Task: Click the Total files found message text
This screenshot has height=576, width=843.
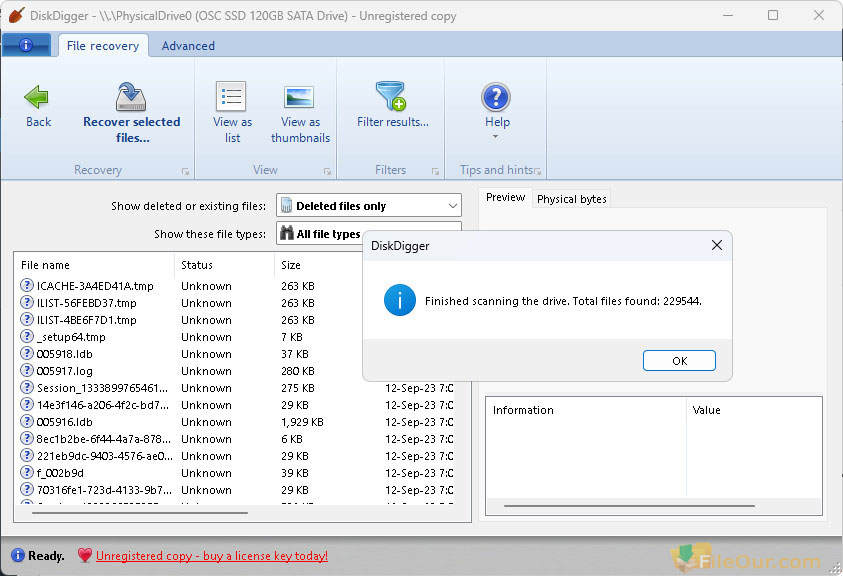Action: tap(563, 301)
